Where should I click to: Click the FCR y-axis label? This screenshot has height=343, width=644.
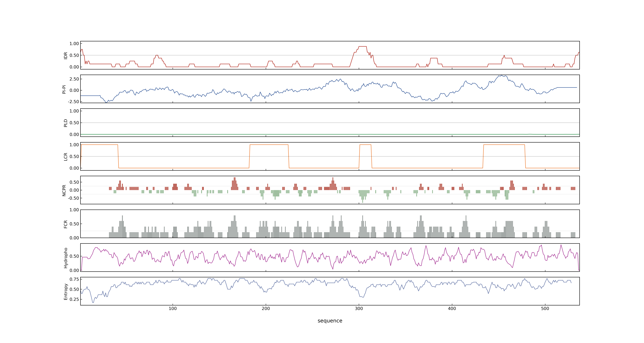click(x=66, y=224)
